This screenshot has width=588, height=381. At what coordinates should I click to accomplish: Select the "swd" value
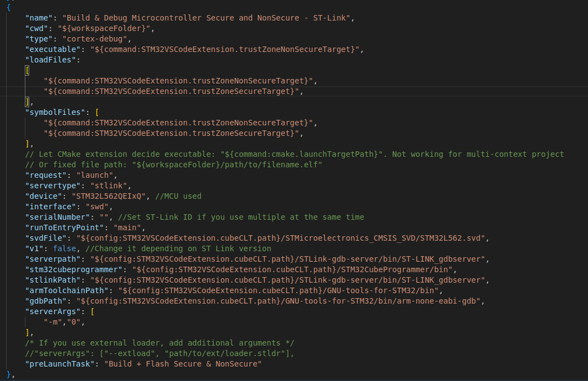97,207
